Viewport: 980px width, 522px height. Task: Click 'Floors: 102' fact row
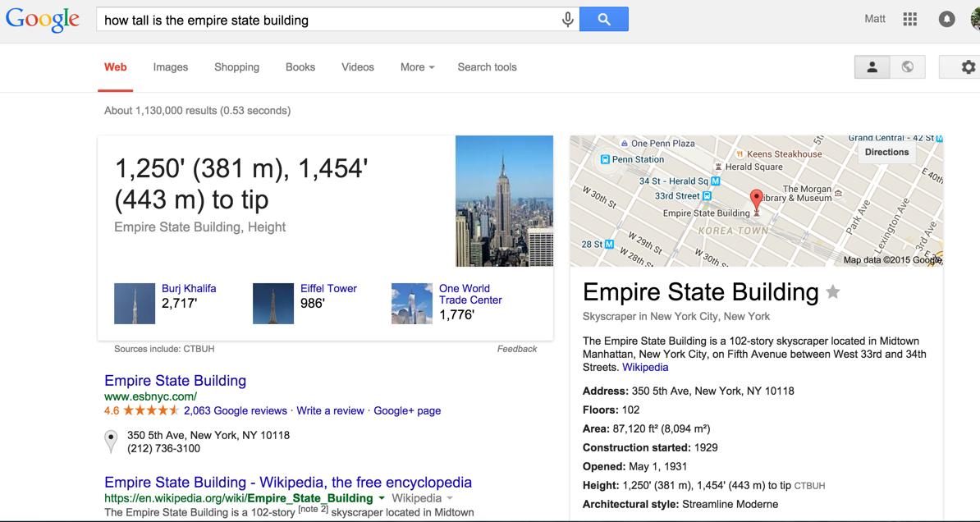[x=611, y=410]
